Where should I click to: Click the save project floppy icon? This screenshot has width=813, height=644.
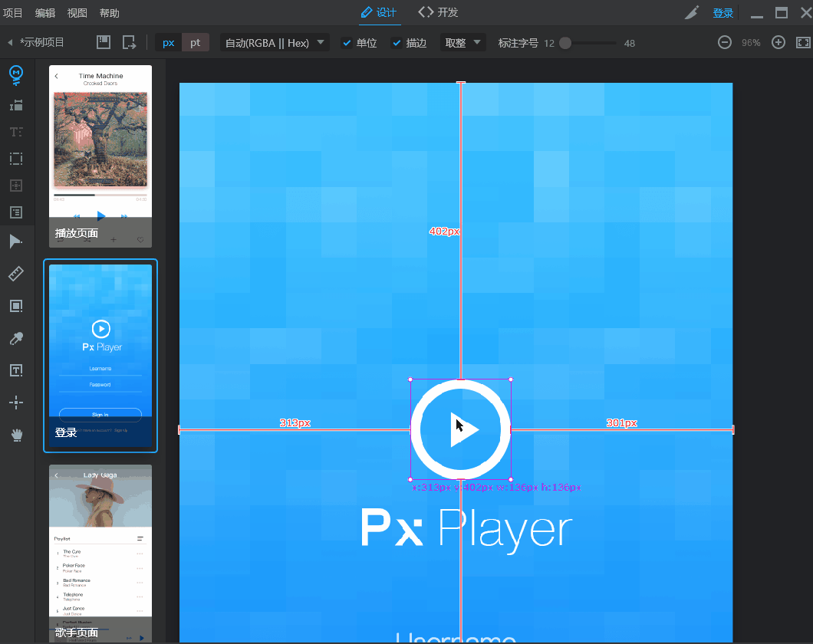point(104,42)
